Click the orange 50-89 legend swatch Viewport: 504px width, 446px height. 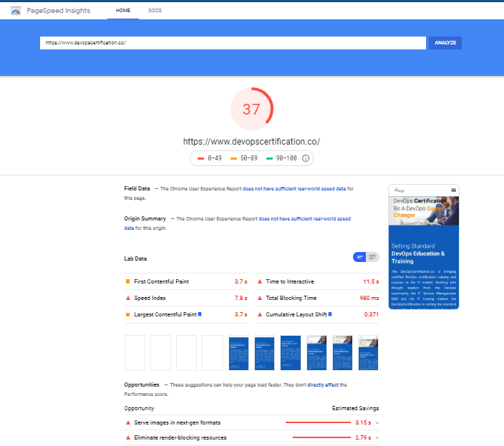pos(233,158)
